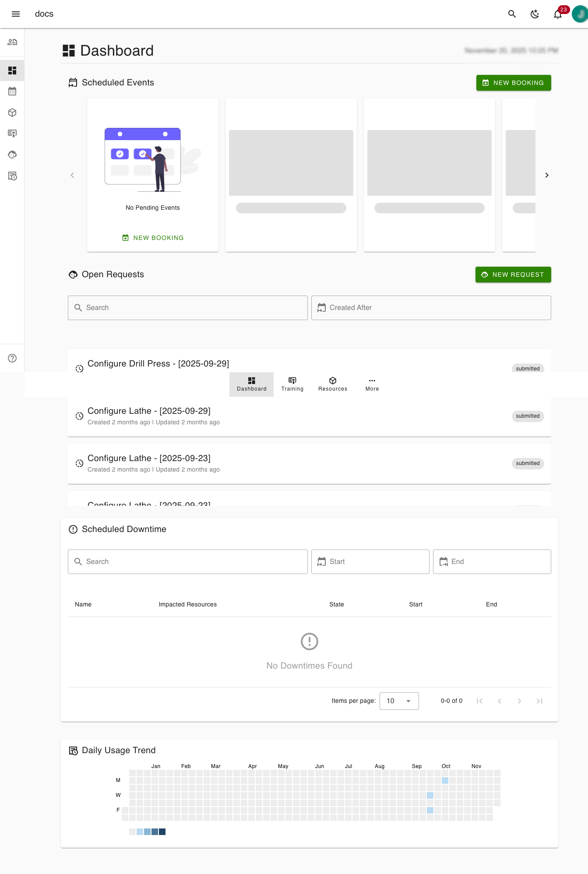Sort by State column header
Image resolution: width=588 pixels, height=874 pixels.
pyautogui.click(x=337, y=604)
